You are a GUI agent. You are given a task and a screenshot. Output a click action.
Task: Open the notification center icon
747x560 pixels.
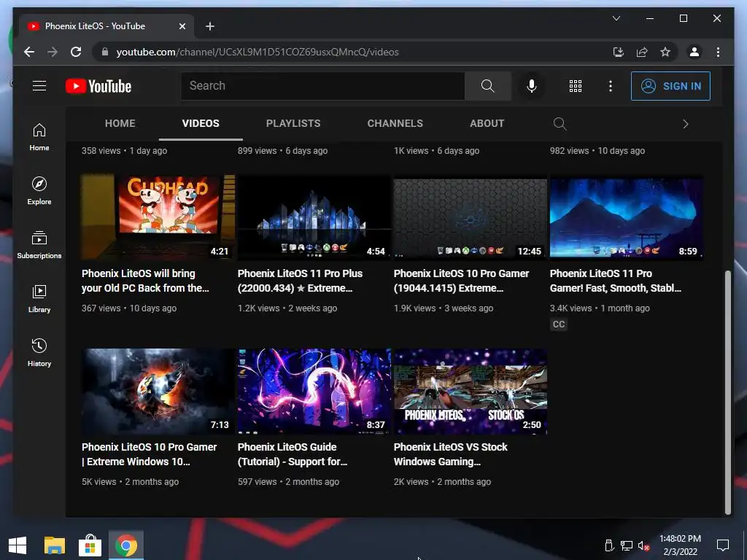pyautogui.click(x=723, y=545)
